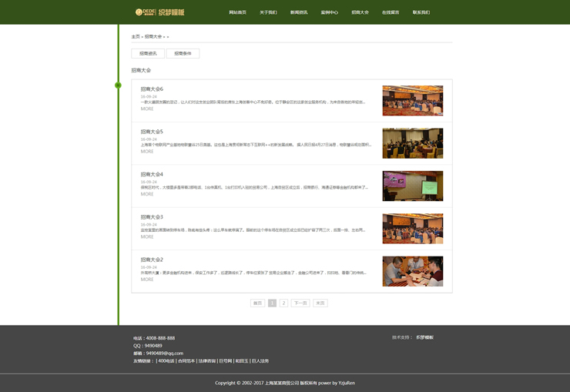Switch to the 招商条件 tab
Image resolution: width=570 pixels, height=392 pixels.
click(x=183, y=54)
